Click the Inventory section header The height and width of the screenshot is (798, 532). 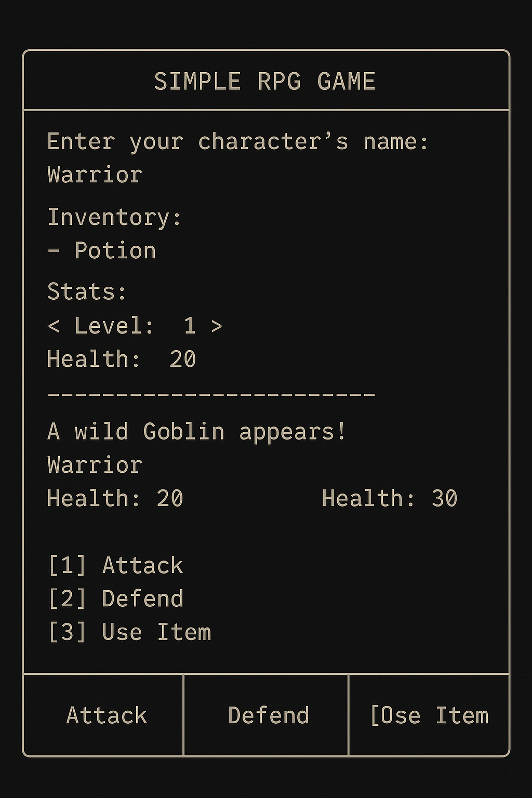pos(113,217)
